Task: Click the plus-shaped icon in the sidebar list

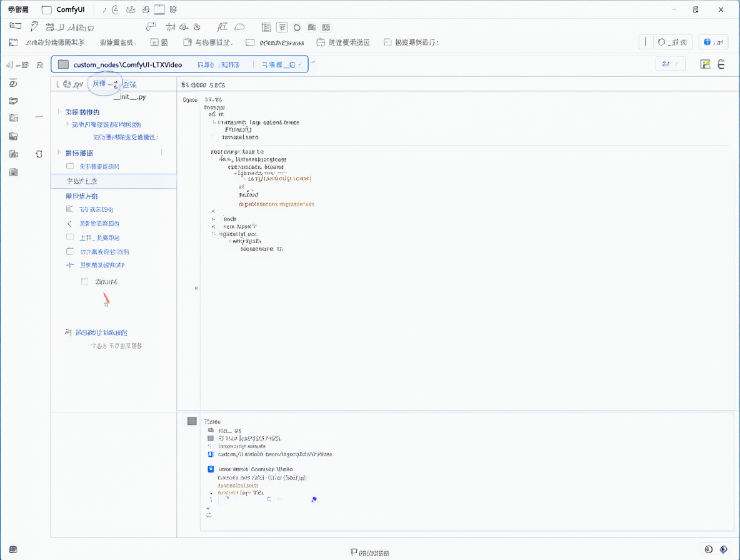Action: [x=70, y=265]
